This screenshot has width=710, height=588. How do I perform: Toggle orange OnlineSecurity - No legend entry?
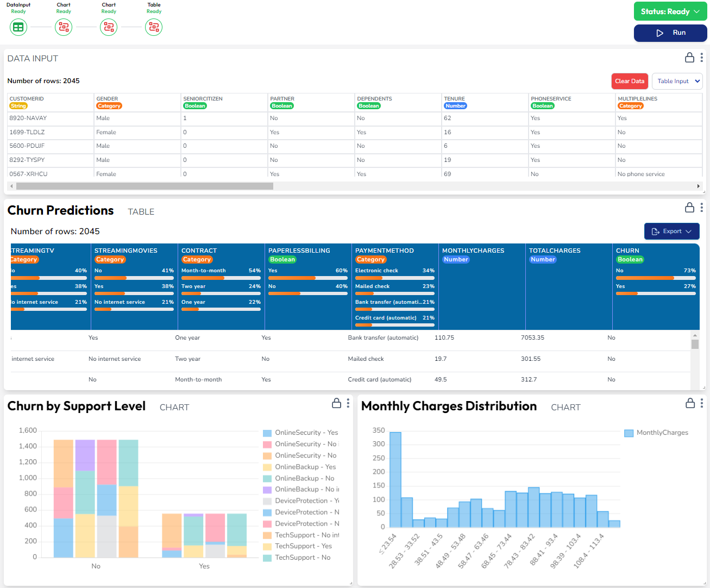(300, 455)
